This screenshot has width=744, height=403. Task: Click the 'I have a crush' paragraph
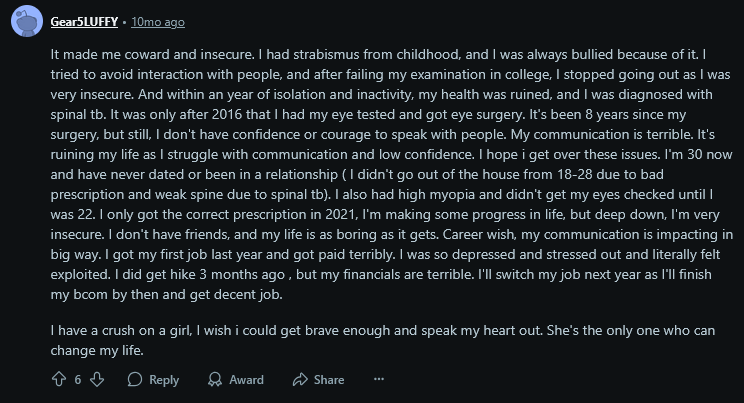click(x=382, y=340)
